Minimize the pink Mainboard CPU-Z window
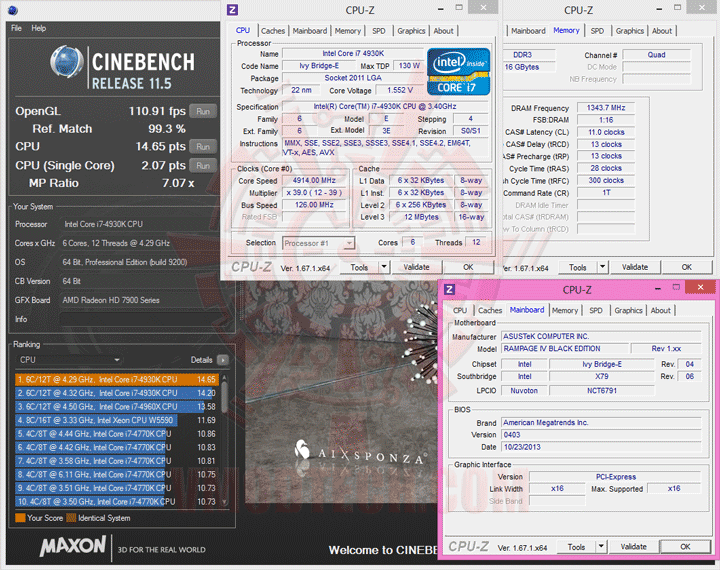This screenshot has width=720, height=570. (x=658, y=288)
